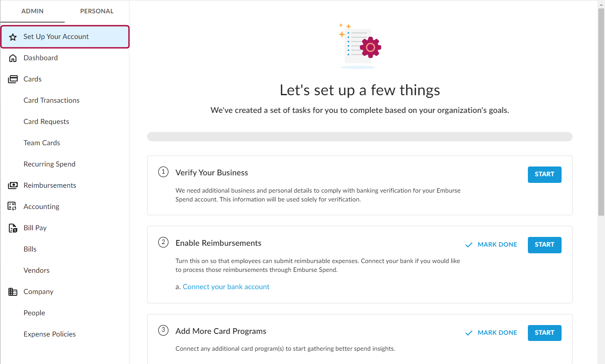Click the Company building icon
The height and width of the screenshot is (364, 605).
(13, 291)
